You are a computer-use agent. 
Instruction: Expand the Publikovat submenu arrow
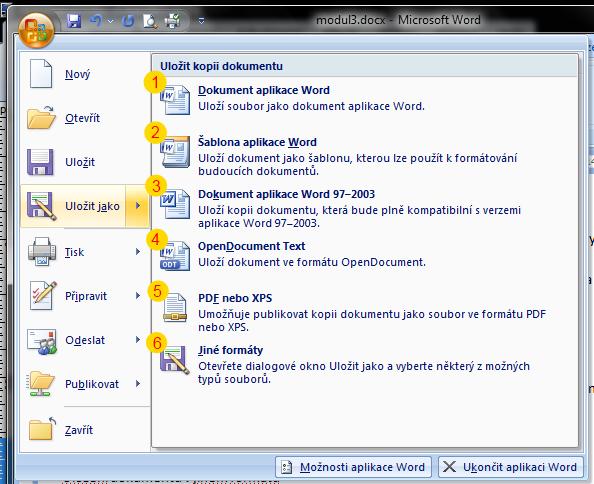tap(138, 384)
